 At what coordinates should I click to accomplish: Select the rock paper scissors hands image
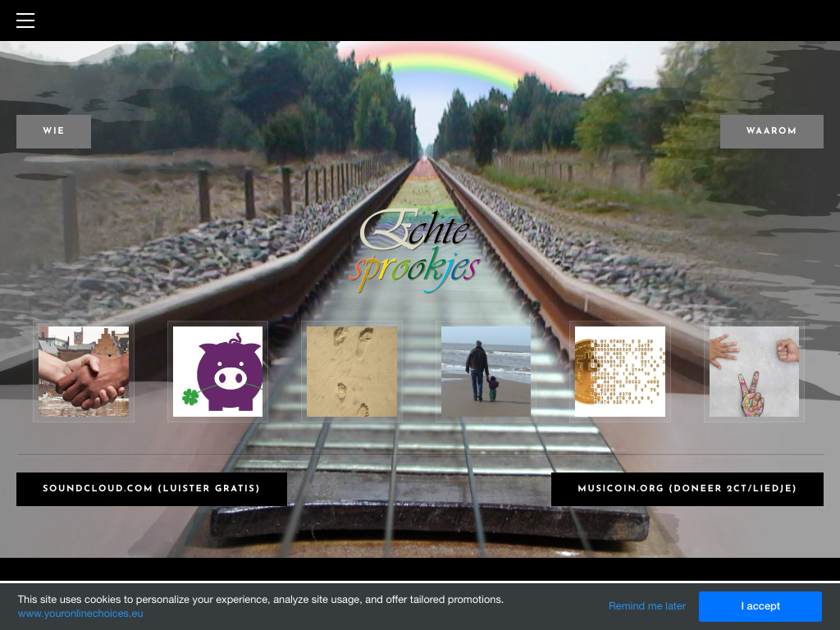tap(754, 372)
